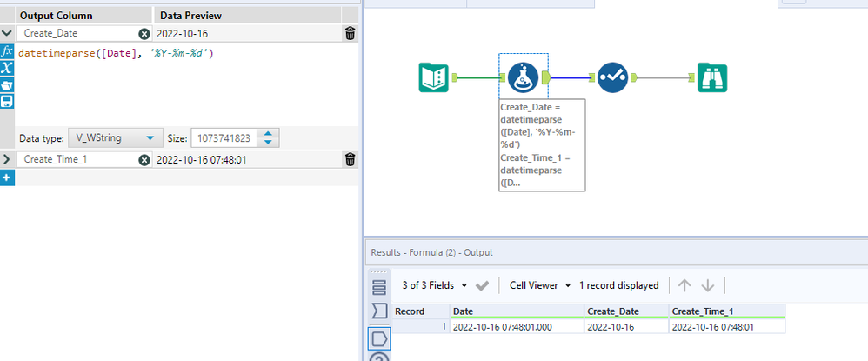Show the output anchor data in results

(x=379, y=338)
